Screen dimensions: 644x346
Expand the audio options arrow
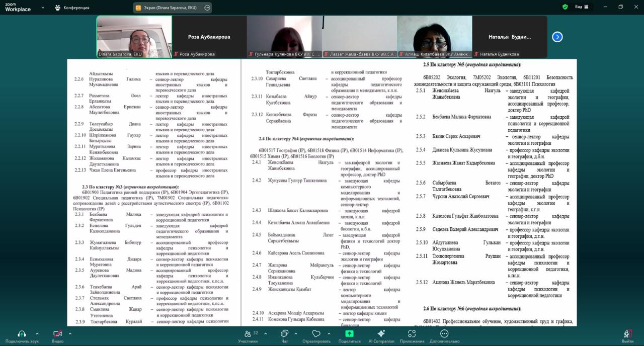37,333
